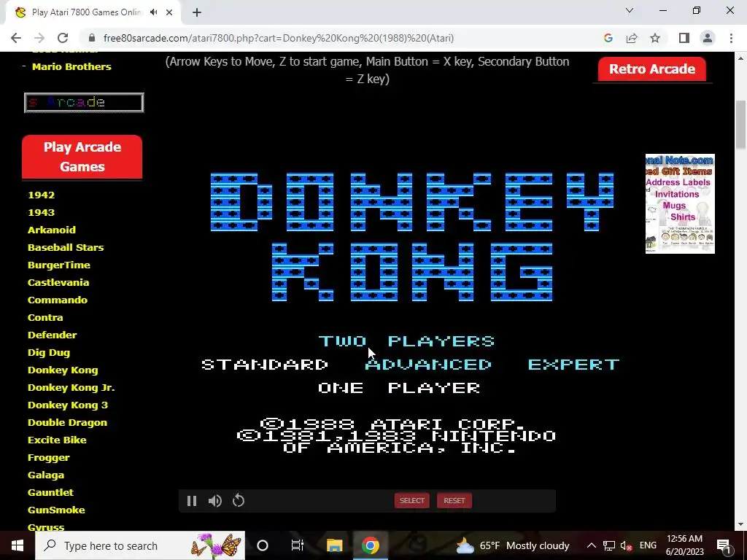Open the Chrome profile icon
Screen dimensions: 747x560
pyautogui.click(x=708, y=38)
